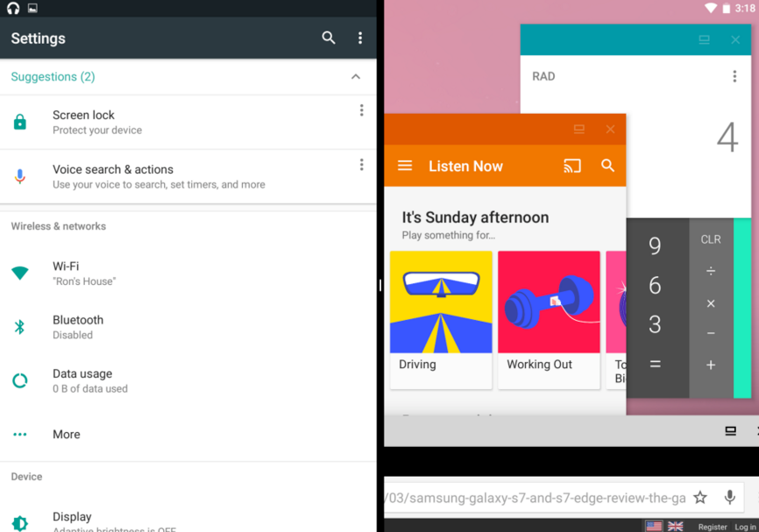The height and width of the screenshot is (532, 759).
Task: Click the Screen lock padlock icon
Action: coord(20,122)
